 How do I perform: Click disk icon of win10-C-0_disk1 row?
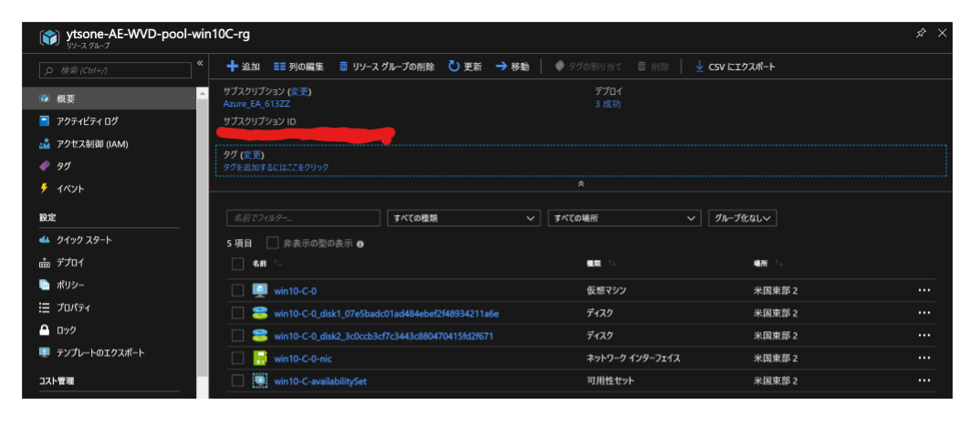[259, 313]
